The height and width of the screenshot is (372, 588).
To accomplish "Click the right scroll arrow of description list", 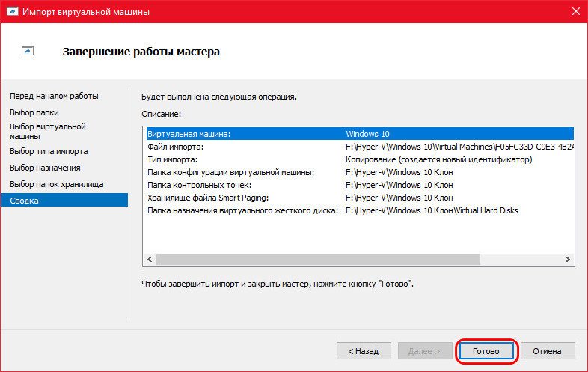I will [x=567, y=259].
